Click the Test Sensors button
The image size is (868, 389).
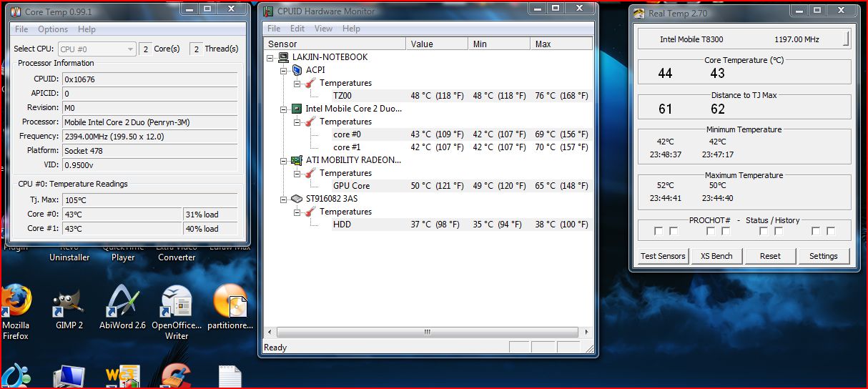663,256
